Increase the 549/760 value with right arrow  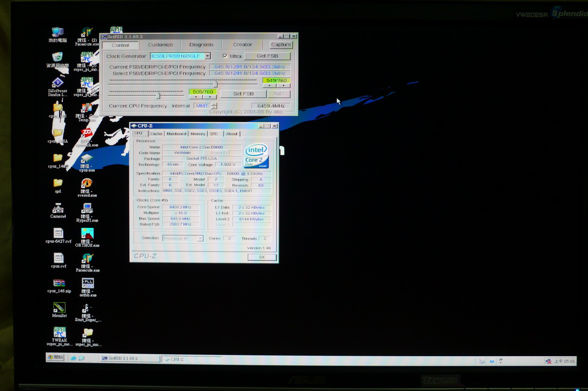[x=283, y=85]
